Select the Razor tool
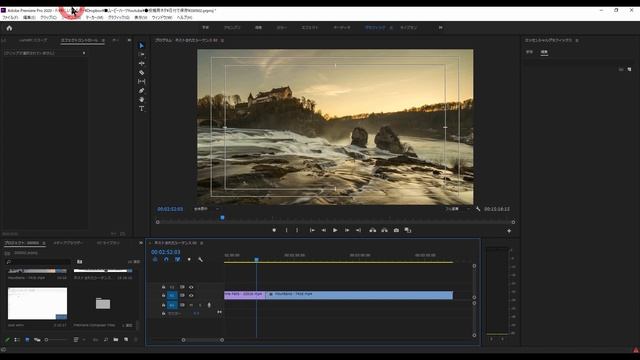Screen dimensions: 640x360 [x=142, y=73]
